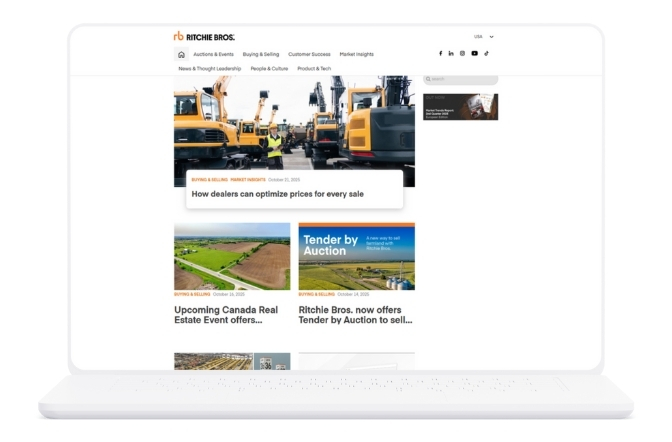Open the YouTube social icon
Screen dimensions: 672x442
[x=474, y=54]
